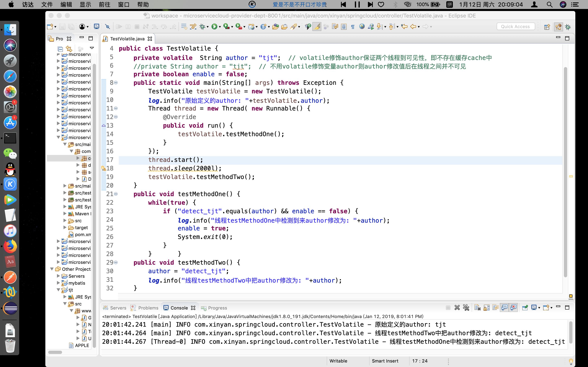Click Link with Editor in Project Explorer

[x=69, y=49]
